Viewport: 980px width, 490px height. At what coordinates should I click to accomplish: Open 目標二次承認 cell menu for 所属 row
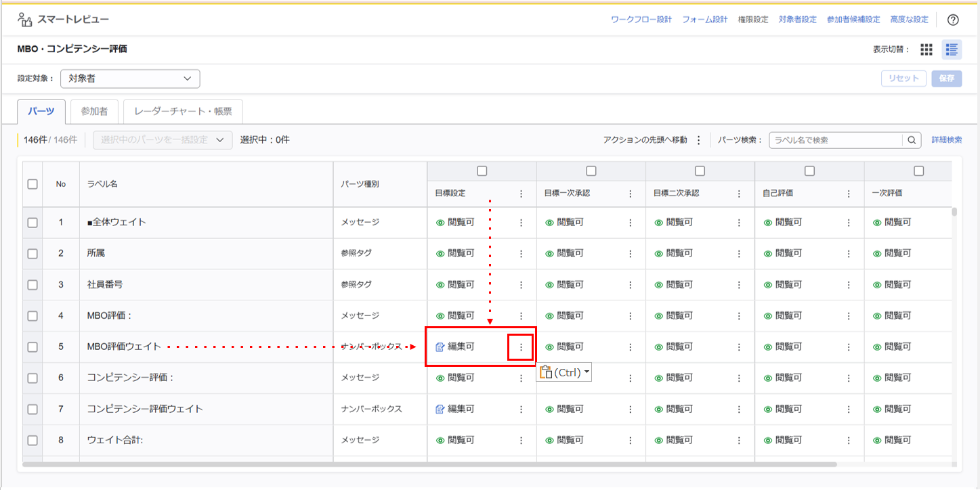click(739, 254)
